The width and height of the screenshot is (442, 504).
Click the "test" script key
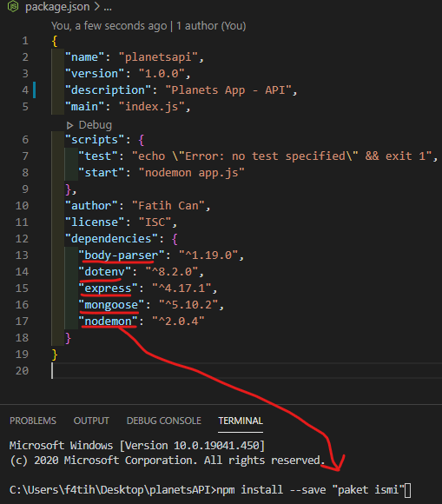tap(98, 156)
